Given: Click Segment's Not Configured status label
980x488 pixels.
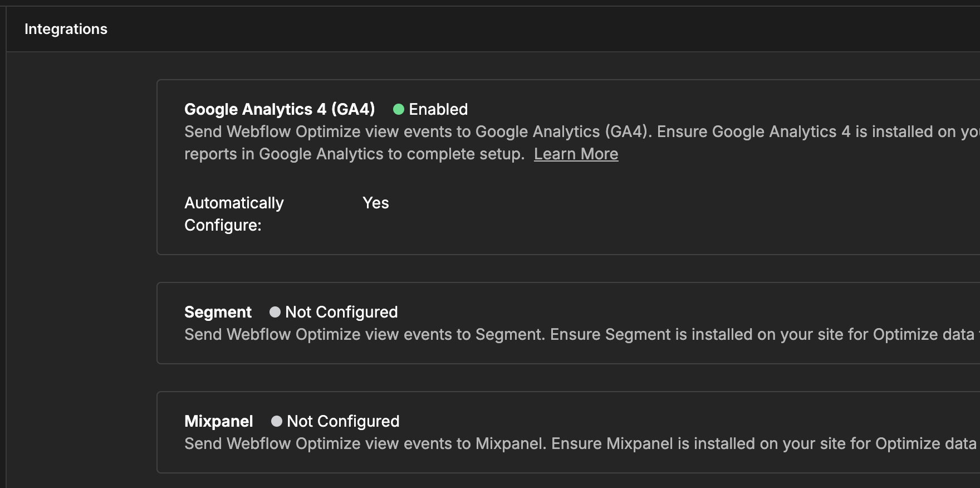Looking at the screenshot, I should [341, 312].
